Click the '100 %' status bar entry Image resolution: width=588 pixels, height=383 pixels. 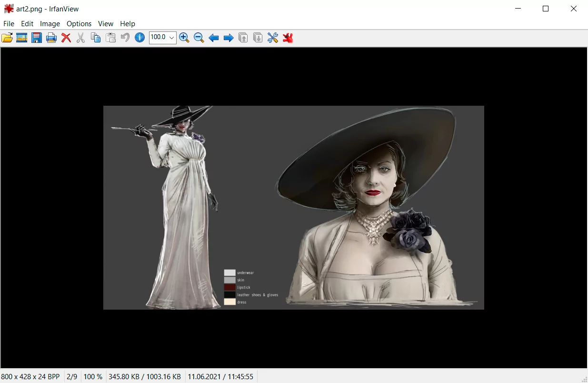(93, 376)
